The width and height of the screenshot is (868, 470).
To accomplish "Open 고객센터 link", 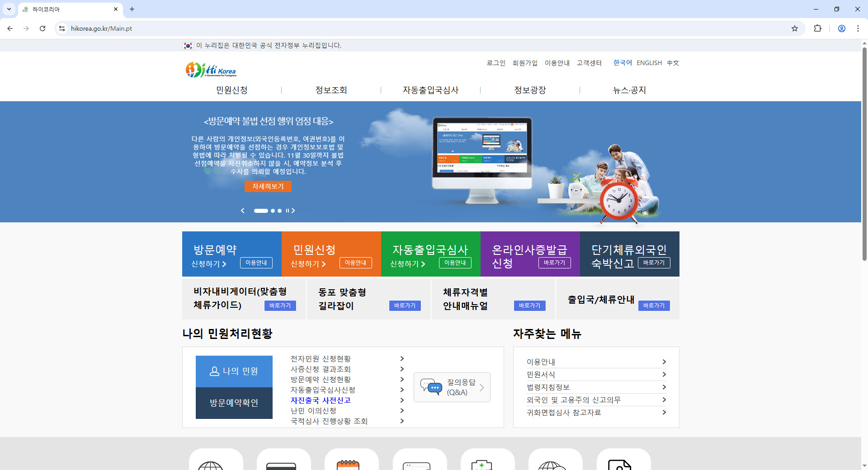I will (589, 63).
